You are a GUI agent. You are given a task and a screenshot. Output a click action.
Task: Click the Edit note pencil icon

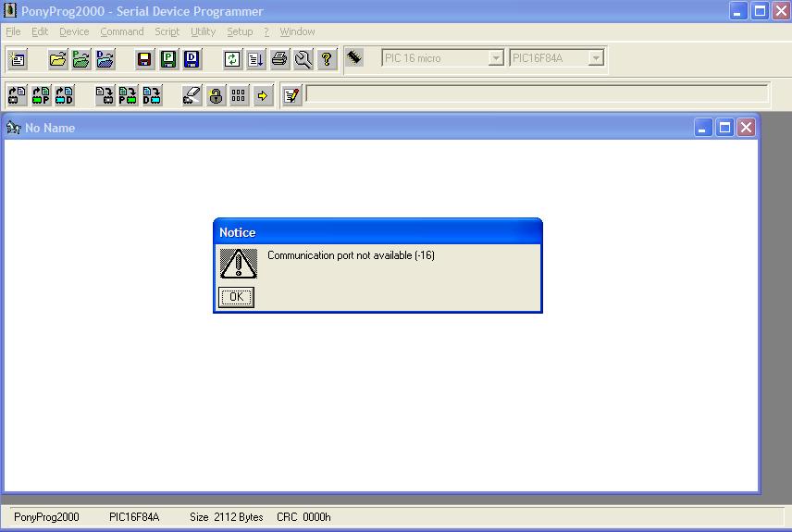coord(291,95)
